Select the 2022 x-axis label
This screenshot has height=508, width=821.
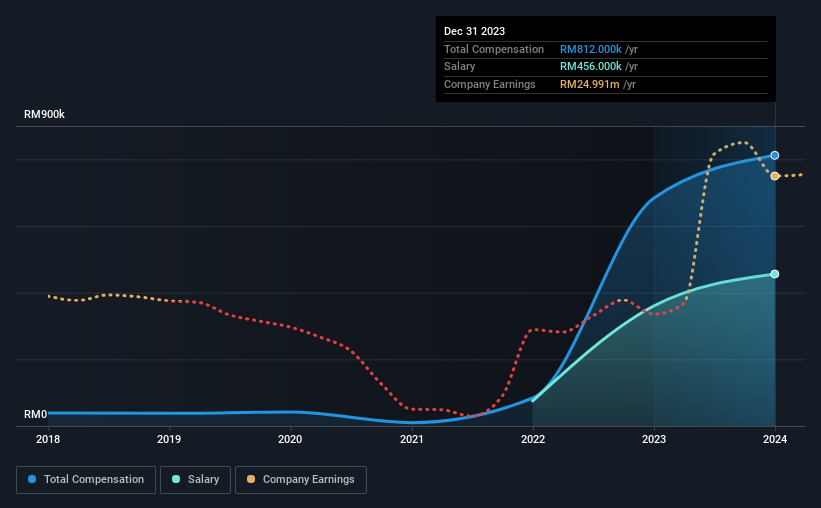(x=532, y=439)
